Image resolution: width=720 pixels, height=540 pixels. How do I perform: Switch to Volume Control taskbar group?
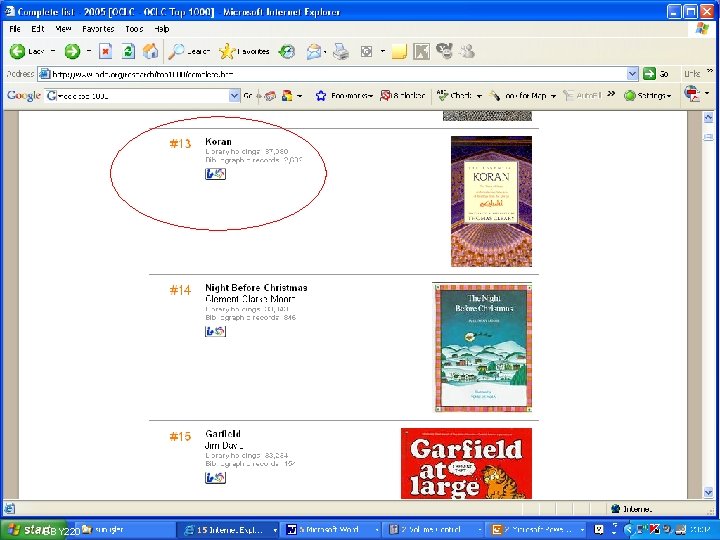[x=434, y=529]
